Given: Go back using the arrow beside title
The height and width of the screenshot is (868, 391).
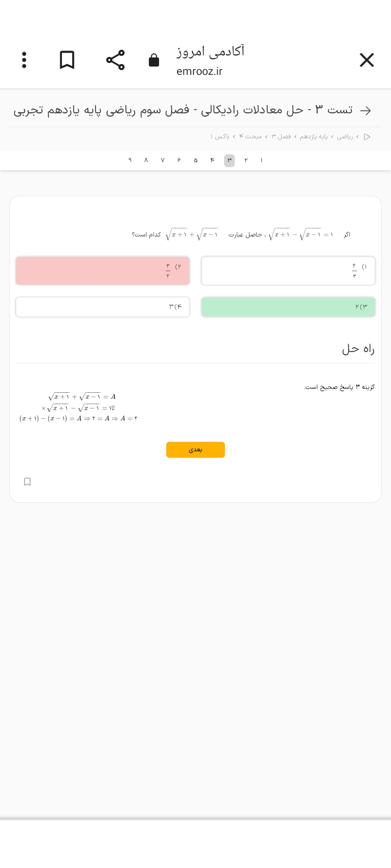Looking at the screenshot, I should pos(366,111).
